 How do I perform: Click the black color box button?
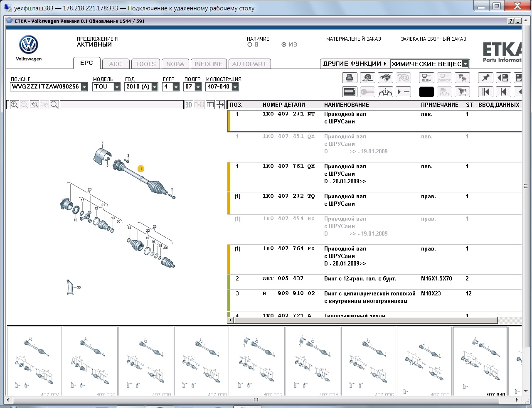coord(426,92)
